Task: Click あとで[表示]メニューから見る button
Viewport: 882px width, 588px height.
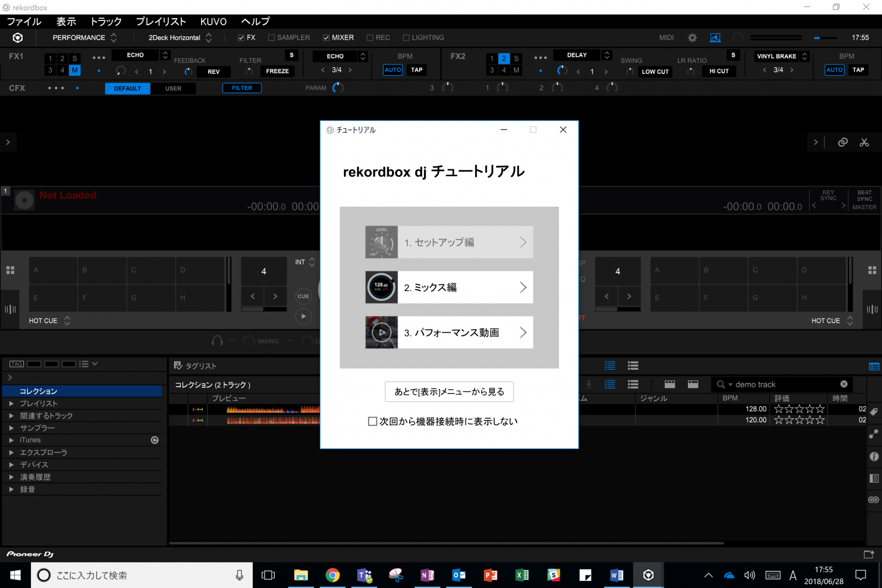Action: tap(449, 391)
